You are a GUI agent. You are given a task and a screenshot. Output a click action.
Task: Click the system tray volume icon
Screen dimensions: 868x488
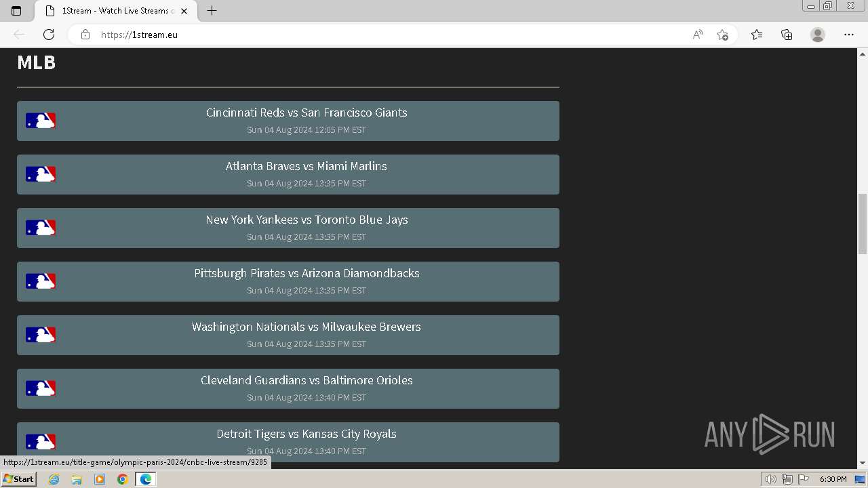(x=770, y=479)
